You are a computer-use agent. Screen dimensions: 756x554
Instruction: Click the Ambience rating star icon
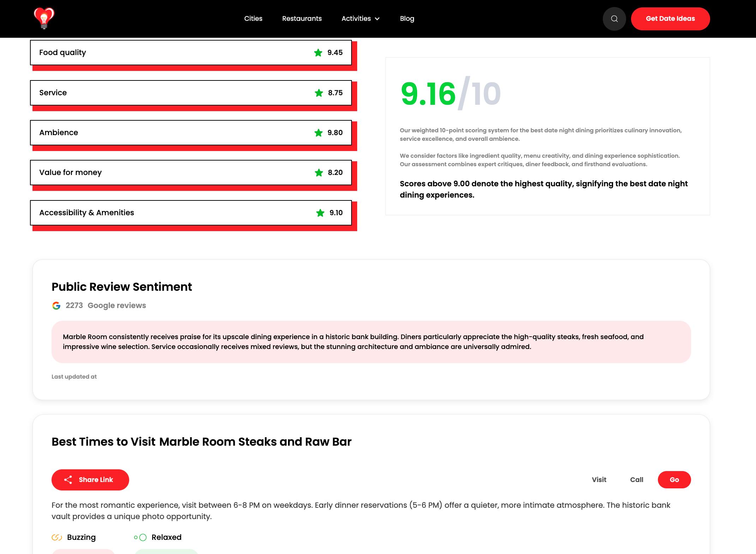(318, 133)
